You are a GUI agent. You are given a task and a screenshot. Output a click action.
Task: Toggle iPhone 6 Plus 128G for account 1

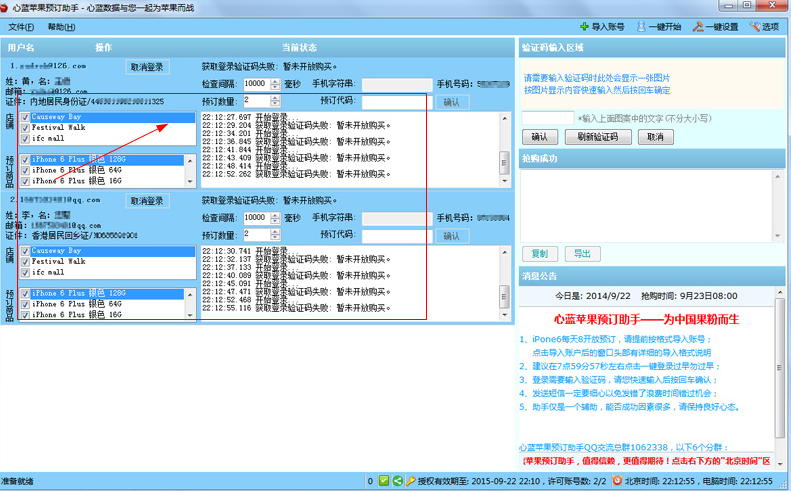[x=25, y=159]
